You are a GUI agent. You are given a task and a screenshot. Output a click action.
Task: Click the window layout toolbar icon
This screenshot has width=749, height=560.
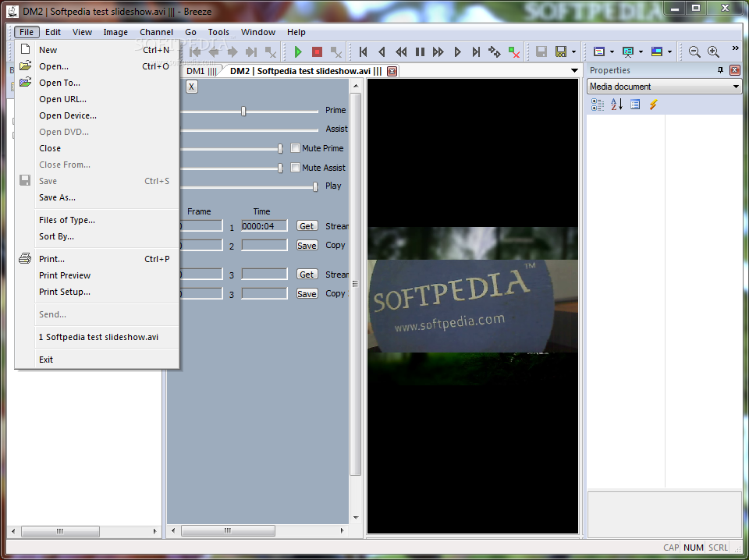tap(599, 51)
